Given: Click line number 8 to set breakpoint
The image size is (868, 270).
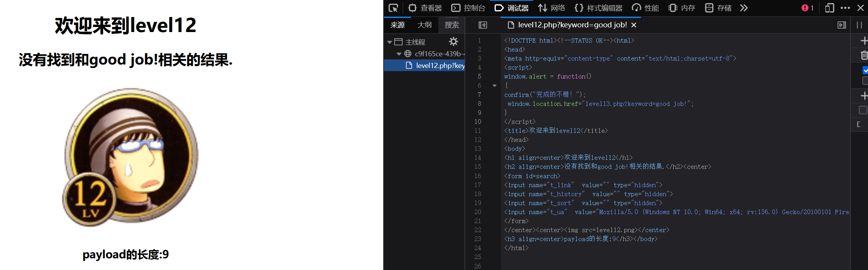Looking at the screenshot, I should point(479,104).
